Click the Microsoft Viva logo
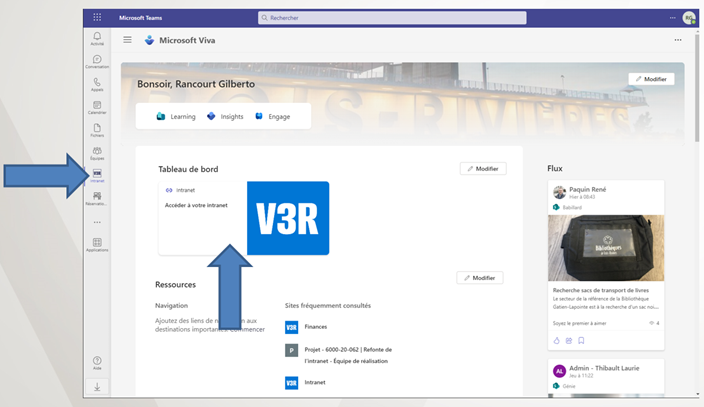Image resolution: width=704 pixels, height=407 pixels. 150,40
